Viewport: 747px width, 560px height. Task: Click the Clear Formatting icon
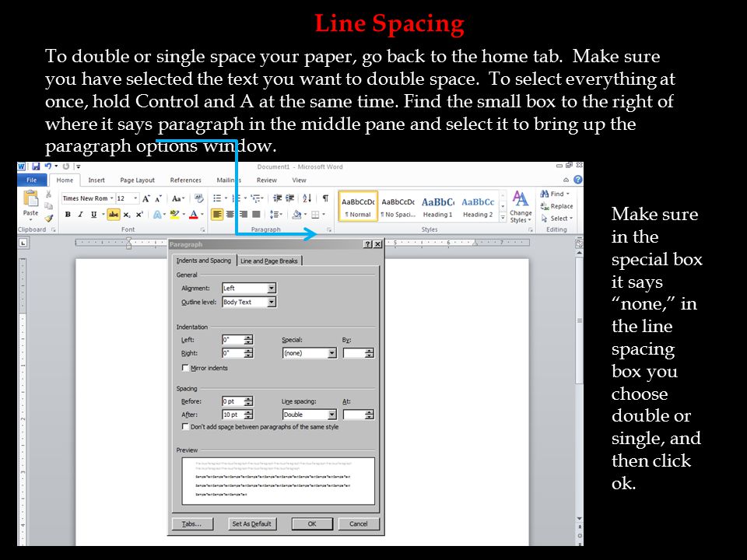point(199,198)
